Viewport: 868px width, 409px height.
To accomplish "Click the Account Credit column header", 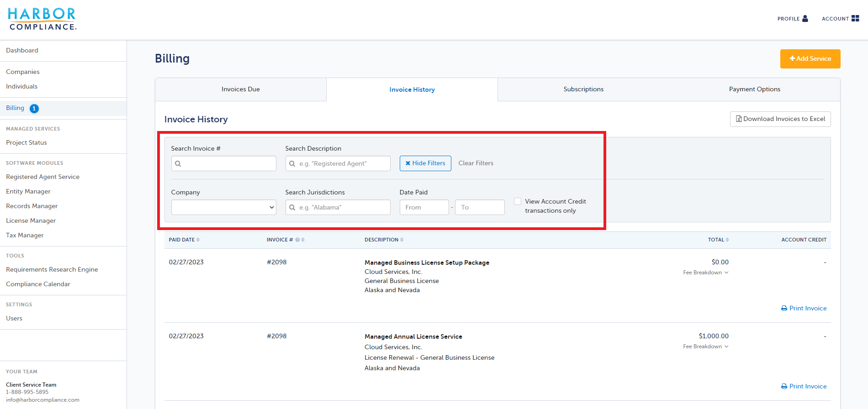I will tap(804, 240).
